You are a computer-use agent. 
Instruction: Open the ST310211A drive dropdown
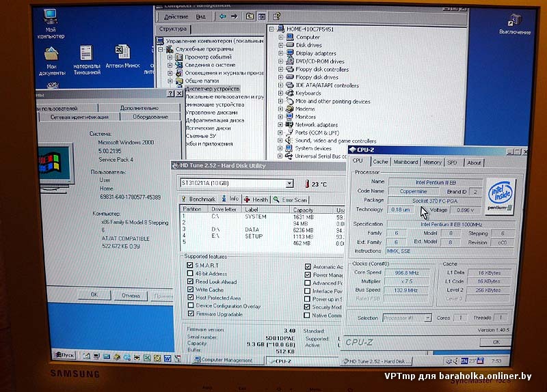click(289, 183)
